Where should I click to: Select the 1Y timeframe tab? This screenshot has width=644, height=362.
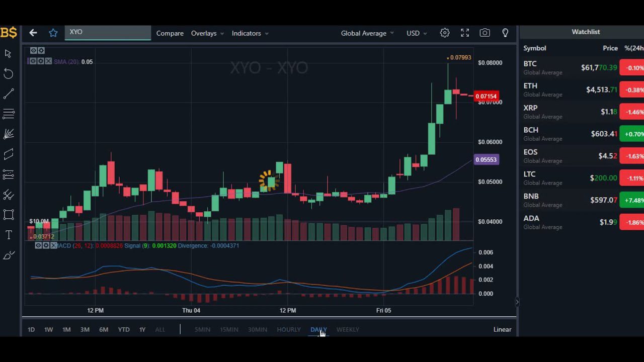pyautogui.click(x=142, y=329)
